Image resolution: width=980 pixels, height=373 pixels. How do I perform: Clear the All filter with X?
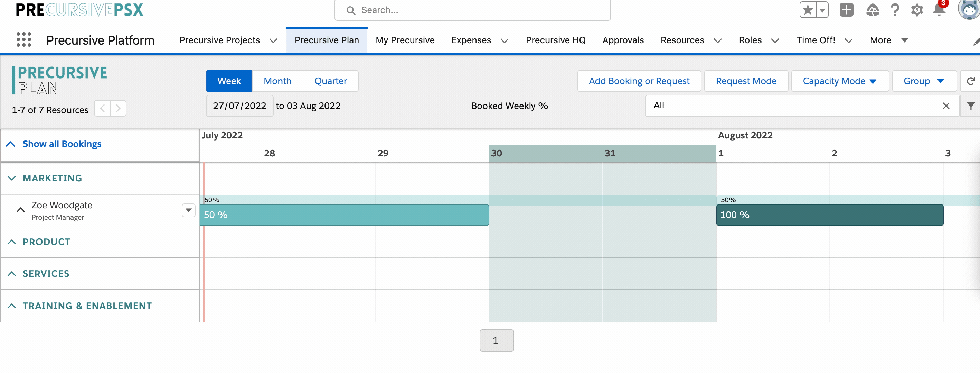click(x=946, y=106)
